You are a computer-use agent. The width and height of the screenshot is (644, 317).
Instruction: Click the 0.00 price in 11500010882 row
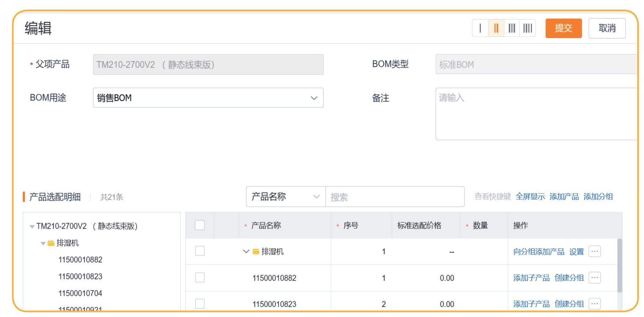coord(447,278)
